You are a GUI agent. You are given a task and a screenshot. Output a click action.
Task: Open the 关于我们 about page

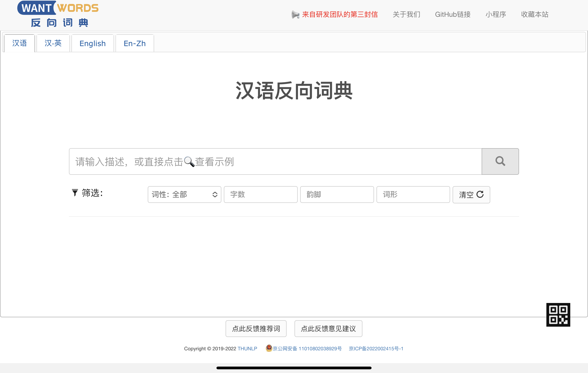(406, 15)
